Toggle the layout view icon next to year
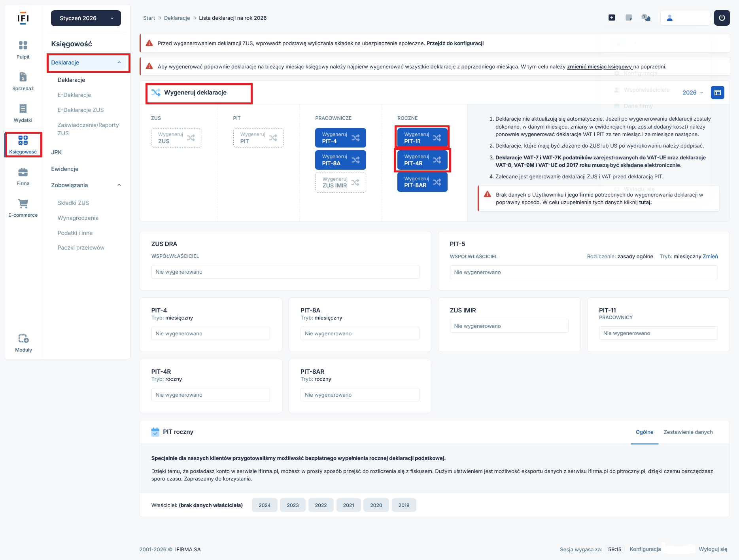Image resolution: width=739 pixels, height=560 pixels. 717,93
